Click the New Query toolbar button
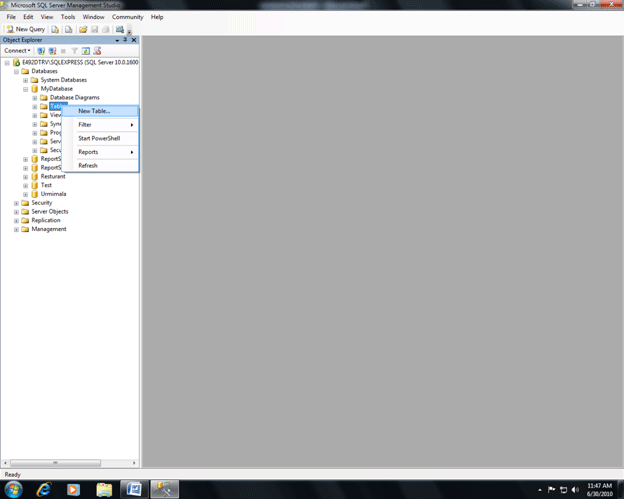 tap(25, 29)
